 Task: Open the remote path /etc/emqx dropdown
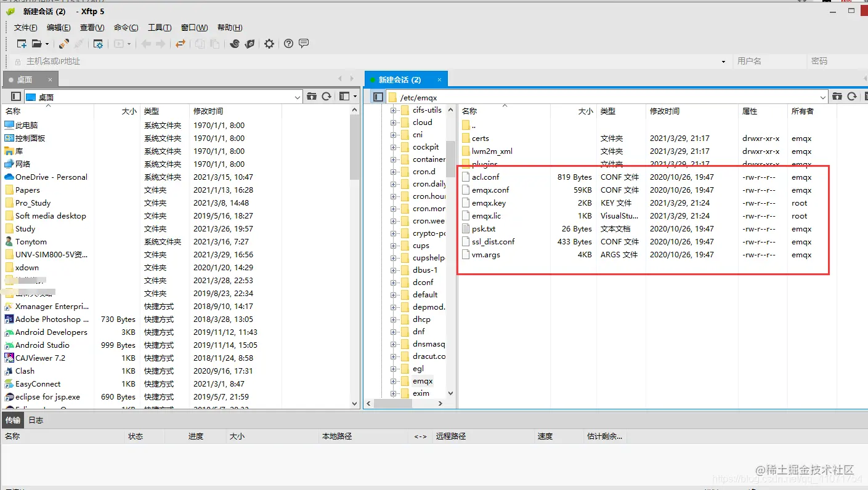(x=823, y=97)
